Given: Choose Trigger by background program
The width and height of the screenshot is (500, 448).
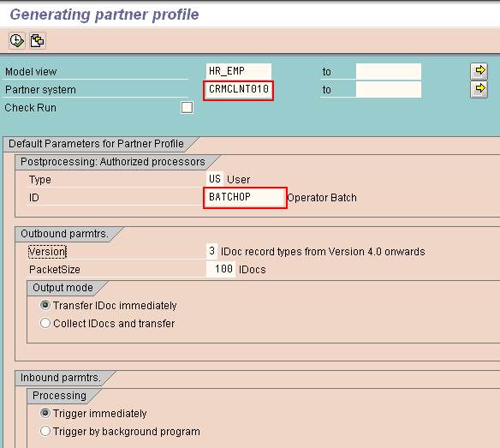Looking at the screenshot, I should (x=45, y=431).
